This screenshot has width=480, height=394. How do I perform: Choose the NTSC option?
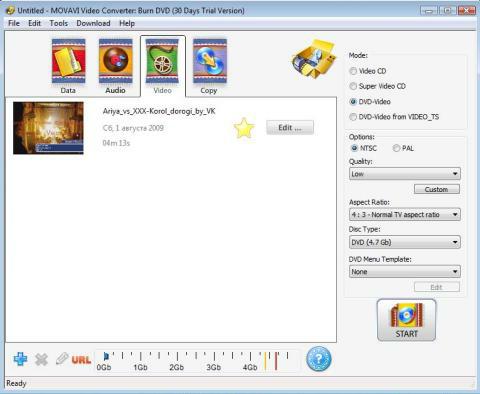tap(364, 148)
